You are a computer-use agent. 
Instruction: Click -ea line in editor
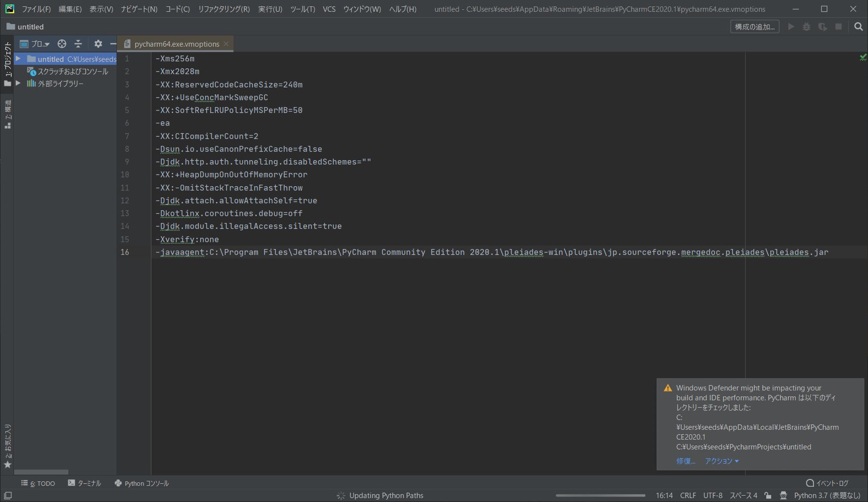[x=162, y=123]
